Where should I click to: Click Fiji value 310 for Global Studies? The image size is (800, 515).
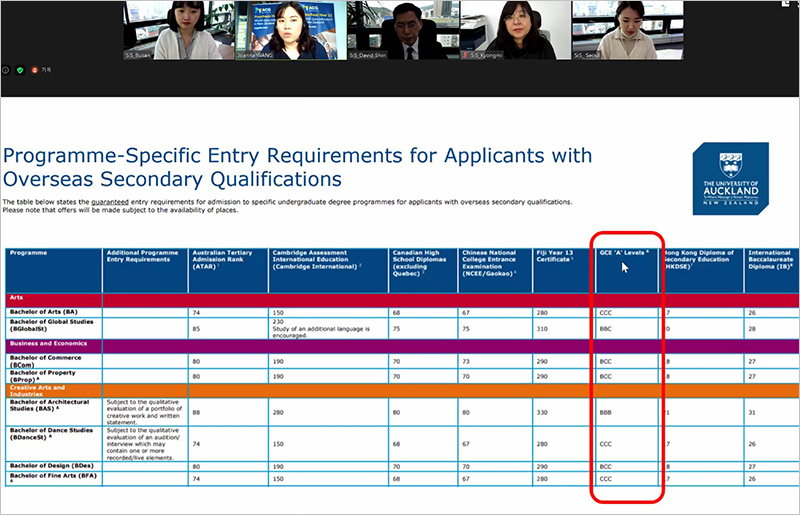[x=542, y=329]
